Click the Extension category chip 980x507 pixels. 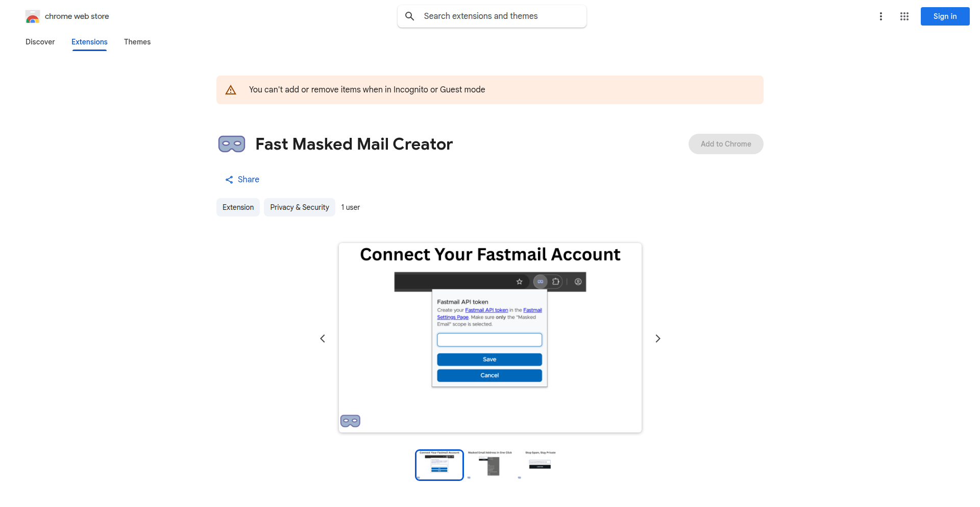coord(238,207)
